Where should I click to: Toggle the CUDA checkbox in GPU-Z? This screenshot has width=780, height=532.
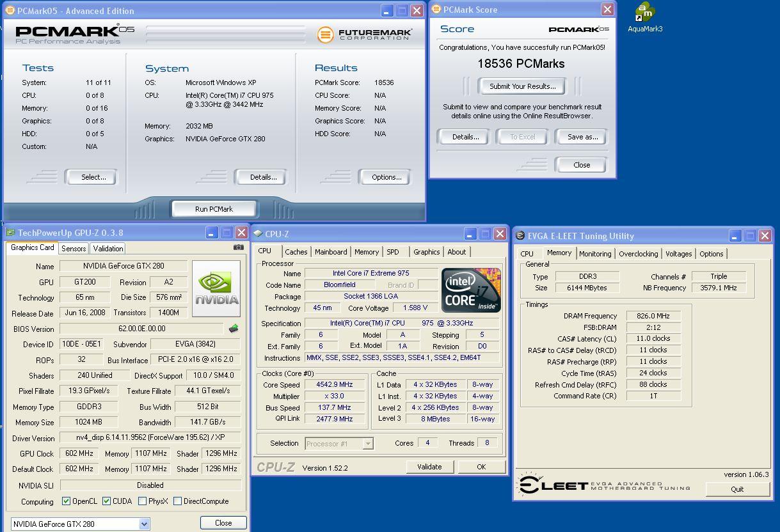click(106, 501)
